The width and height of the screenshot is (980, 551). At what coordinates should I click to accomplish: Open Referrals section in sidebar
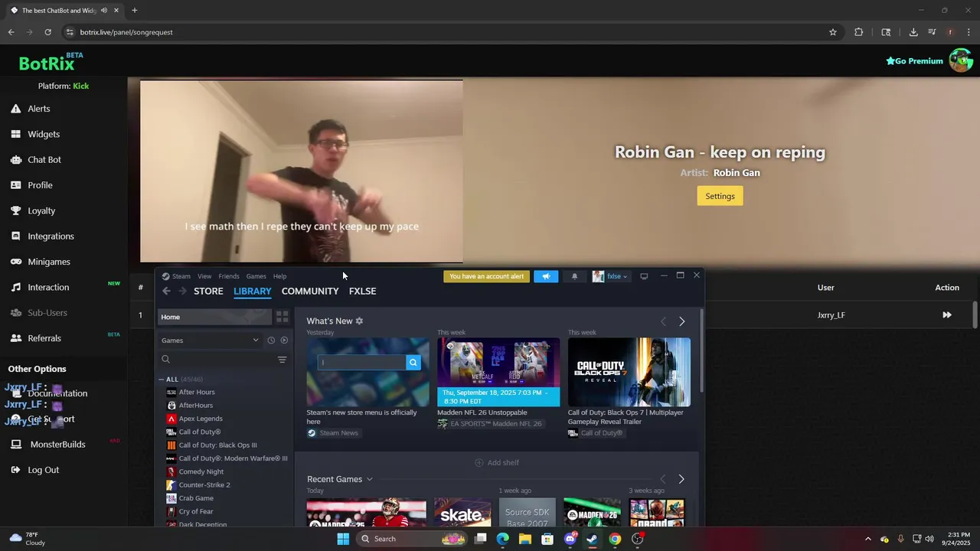point(44,338)
